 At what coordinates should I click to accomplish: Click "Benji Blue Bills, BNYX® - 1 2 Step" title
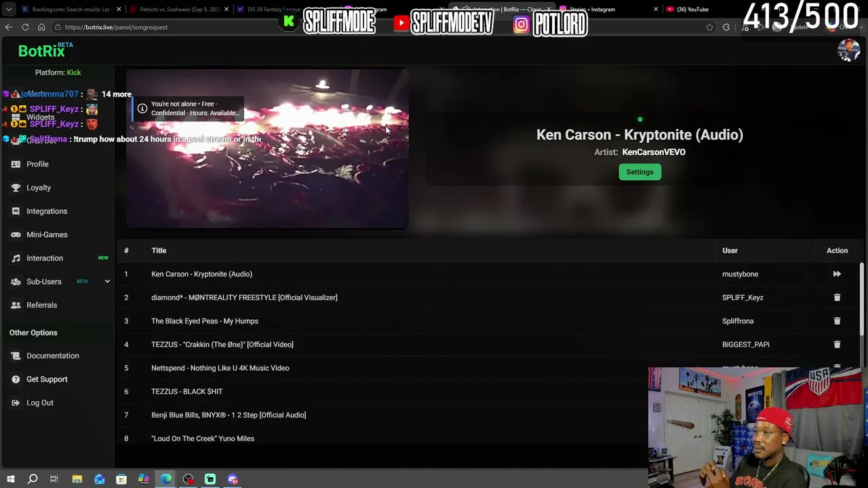(x=229, y=415)
